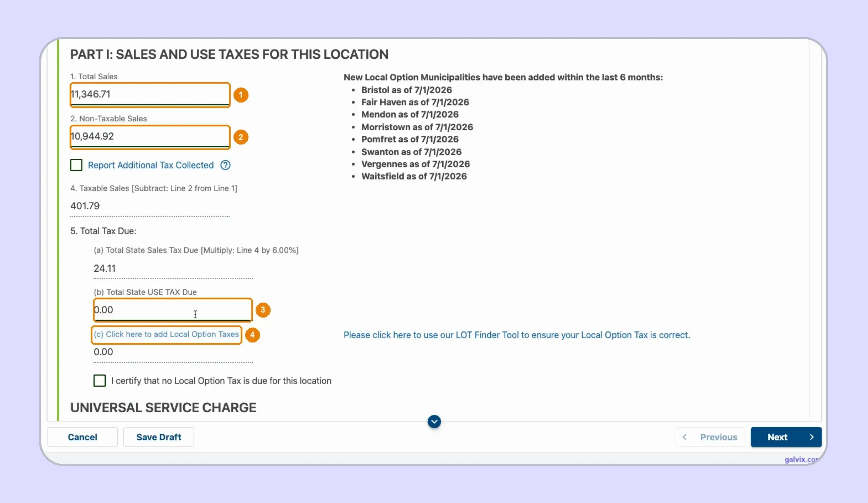Screen dimensions: 868x503
Task: Click the '4. Taxable Sales' line label
Action: pyautogui.click(x=154, y=188)
